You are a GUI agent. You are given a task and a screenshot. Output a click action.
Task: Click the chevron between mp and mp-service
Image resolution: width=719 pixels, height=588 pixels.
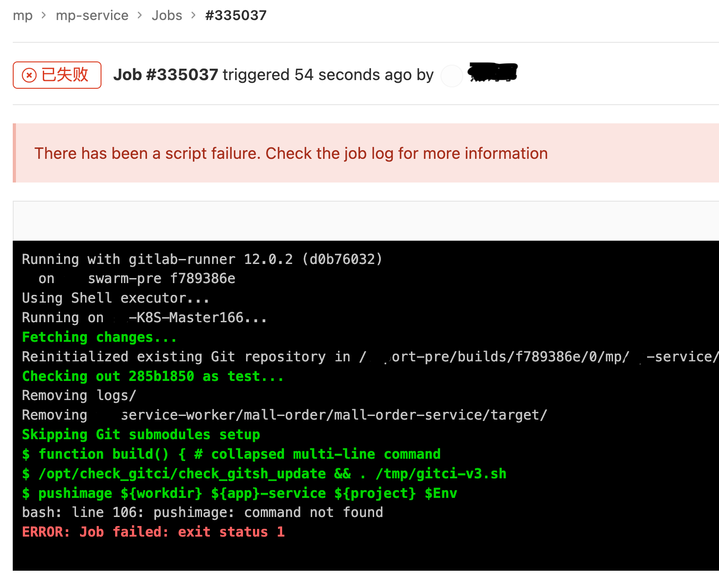(x=44, y=15)
